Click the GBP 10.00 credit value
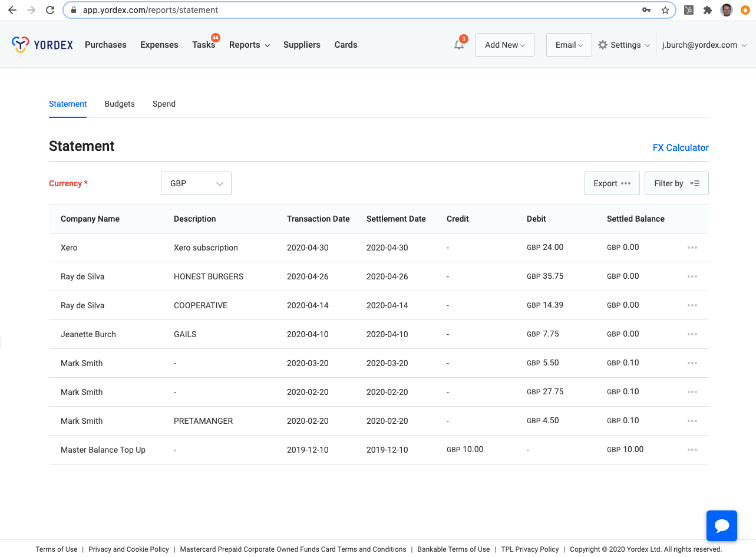Screen dimensions: 756x557 [x=465, y=449]
